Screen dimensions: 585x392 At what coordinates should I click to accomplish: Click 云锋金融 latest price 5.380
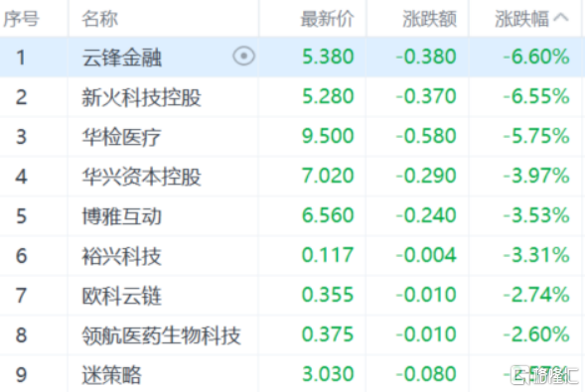click(328, 57)
